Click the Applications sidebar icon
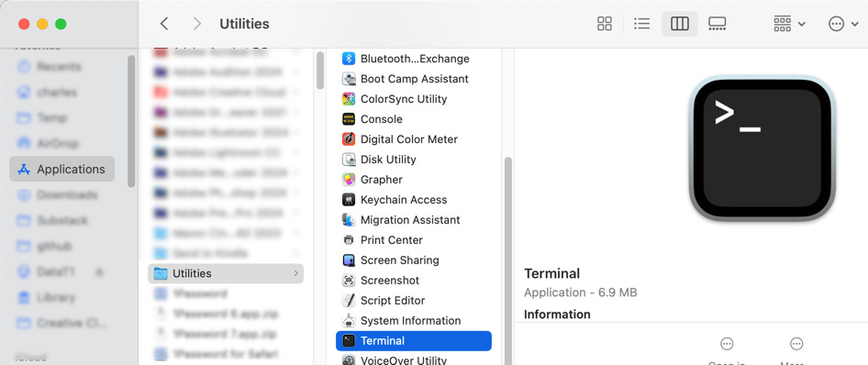The height and width of the screenshot is (365, 868). (24, 170)
